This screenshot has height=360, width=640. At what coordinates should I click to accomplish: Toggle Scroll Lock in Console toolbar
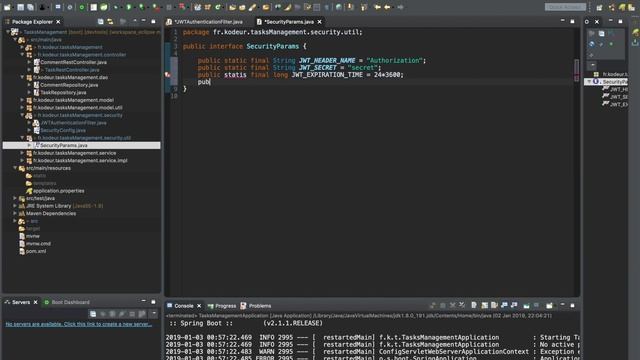coord(484,305)
